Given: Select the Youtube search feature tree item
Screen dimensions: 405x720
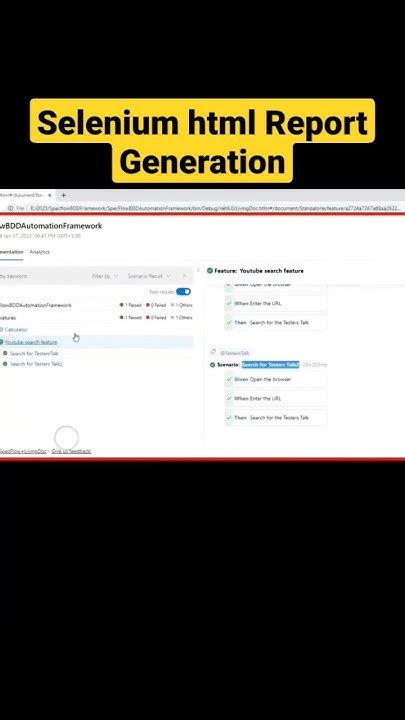Looking at the screenshot, I should pyautogui.click(x=31, y=342).
